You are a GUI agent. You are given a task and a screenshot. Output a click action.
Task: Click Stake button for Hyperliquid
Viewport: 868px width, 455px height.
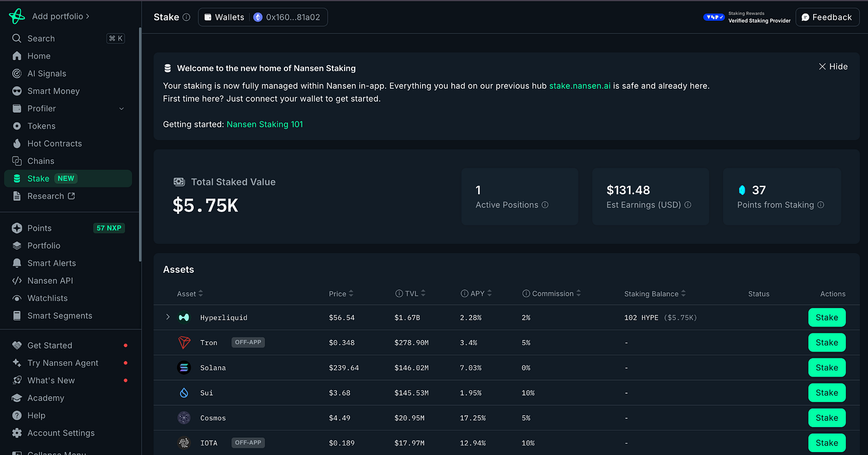point(827,317)
